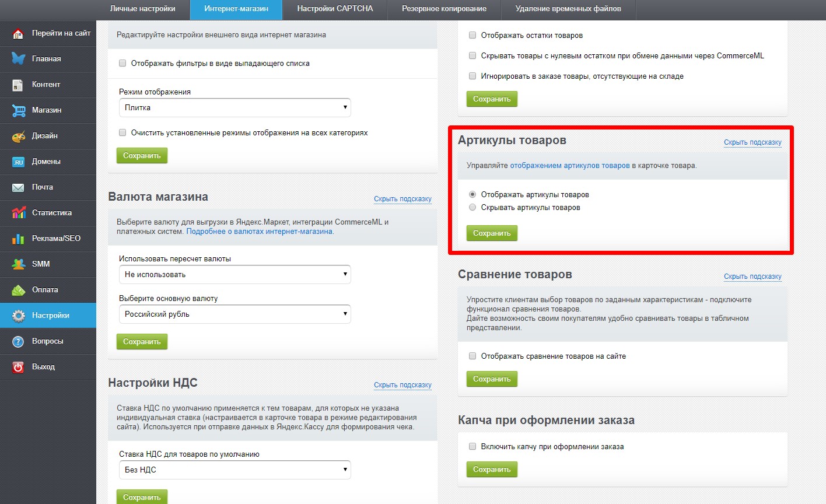Open Домены in the sidebar
This screenshot has height=504, width=826.
[48, 162]
